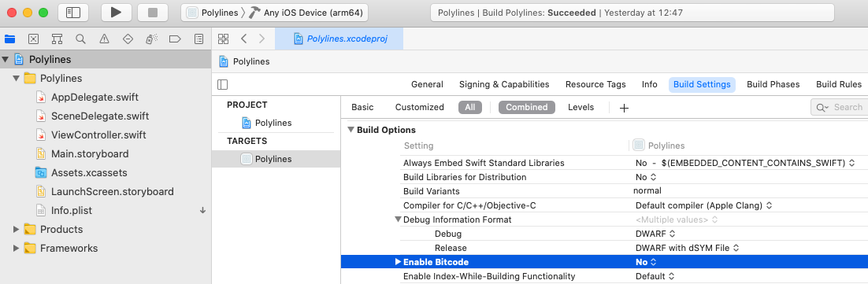868x284 pixels.
Task: Open the Debug navigator spray icon
Action: click(151, 39)
